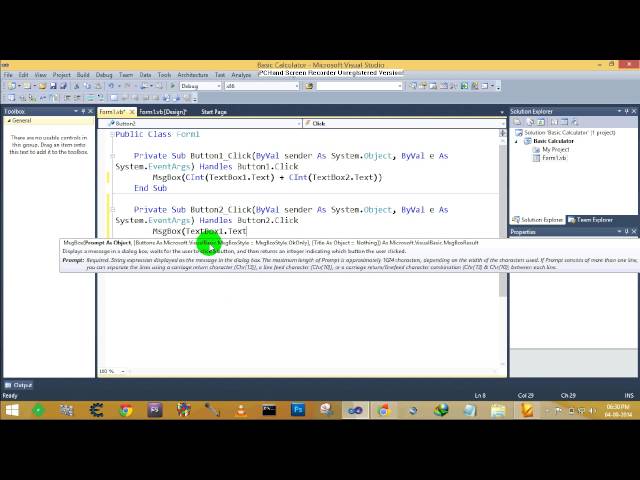The width and height of the screenshot is (640, 480).
Task: Collapse the Button1_Click sub outlining
Action: click(x=113, y=156)
